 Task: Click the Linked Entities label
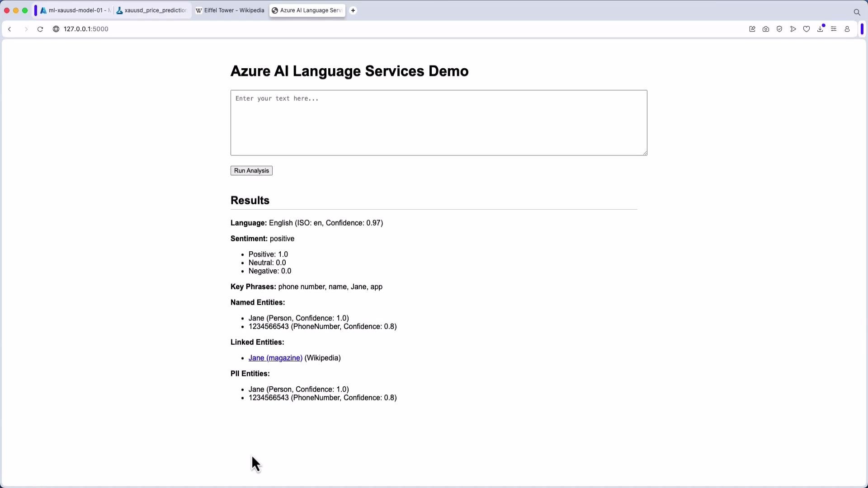click(257, 343)
